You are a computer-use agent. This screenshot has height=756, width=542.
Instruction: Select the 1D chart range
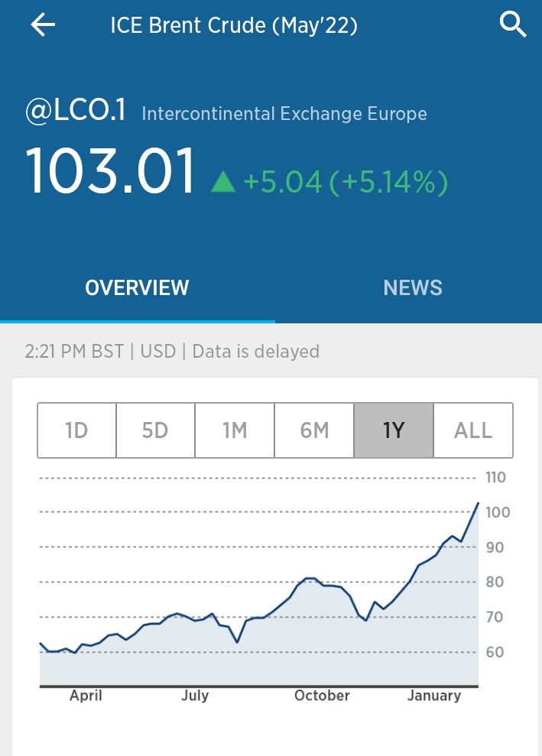click(x=77, y=430)
